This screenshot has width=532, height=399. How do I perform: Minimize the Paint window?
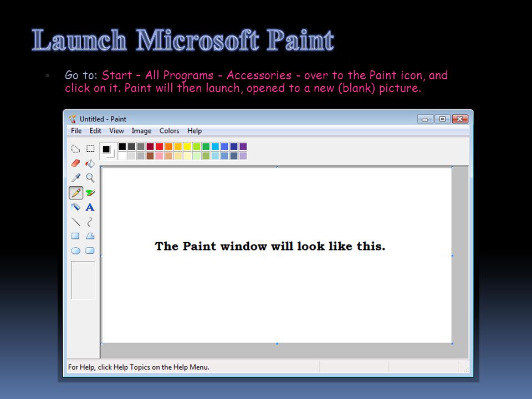(x=425, y=119)
